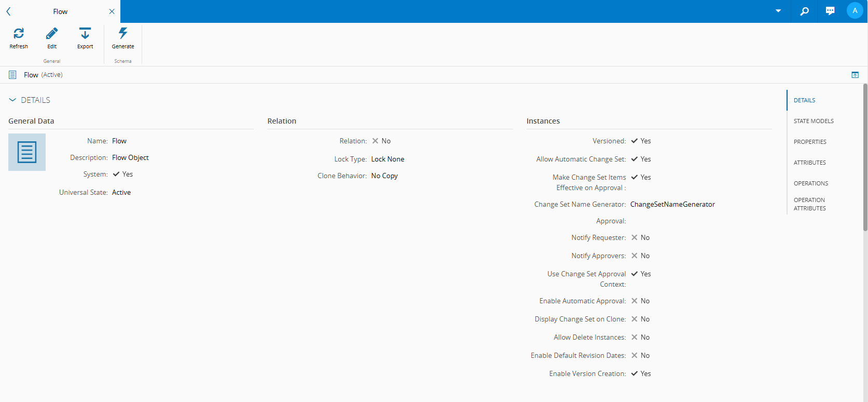Click the Versioned Yes checkmark
This screenshot has width=868, height=402.
point(634,141)
